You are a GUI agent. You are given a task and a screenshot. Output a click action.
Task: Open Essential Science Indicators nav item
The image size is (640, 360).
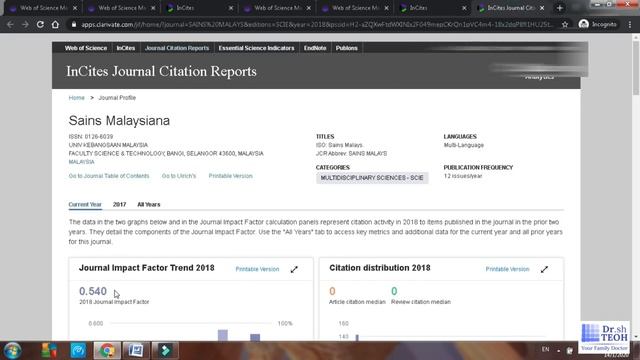coord(256,48)
